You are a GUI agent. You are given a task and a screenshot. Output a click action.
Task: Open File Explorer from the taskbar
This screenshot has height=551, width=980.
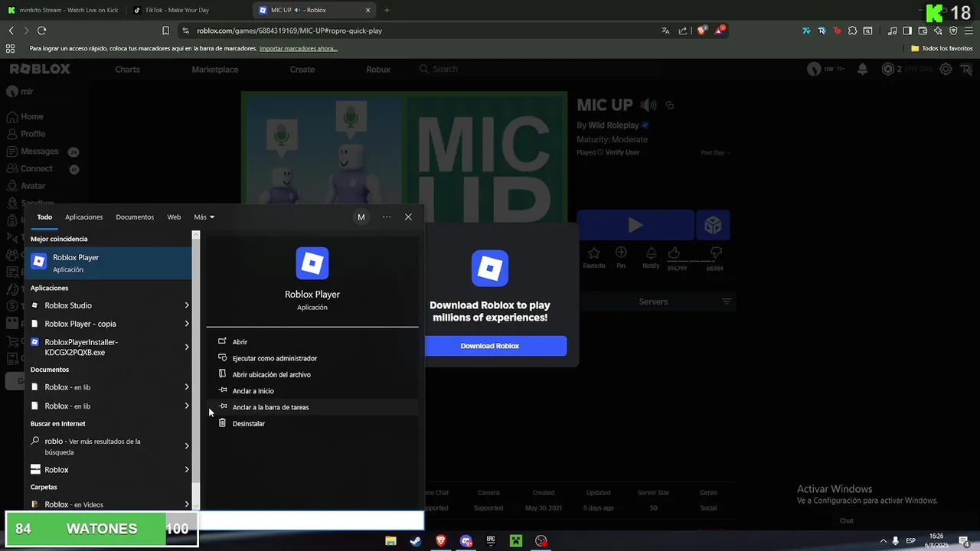tap(390, 541)
